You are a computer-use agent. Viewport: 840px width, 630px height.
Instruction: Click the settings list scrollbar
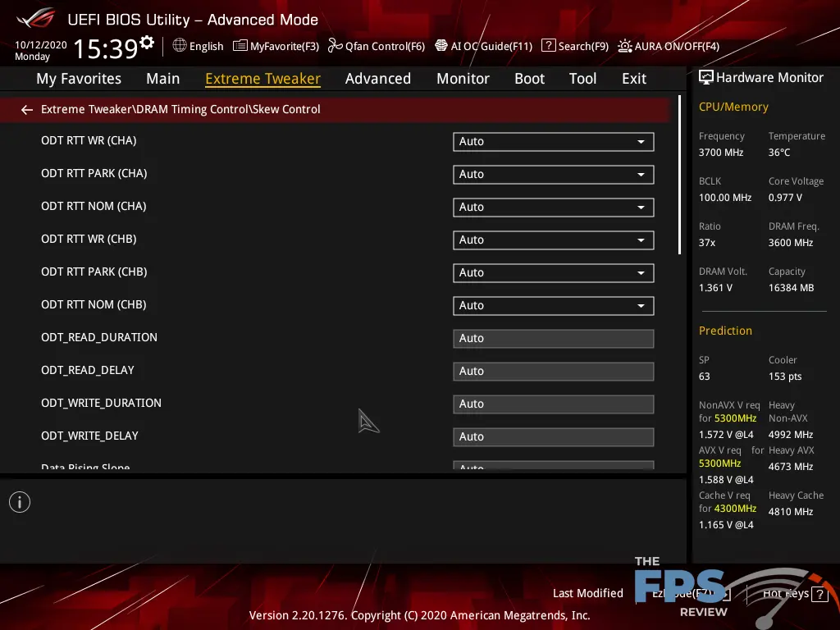tap(679, 176)
